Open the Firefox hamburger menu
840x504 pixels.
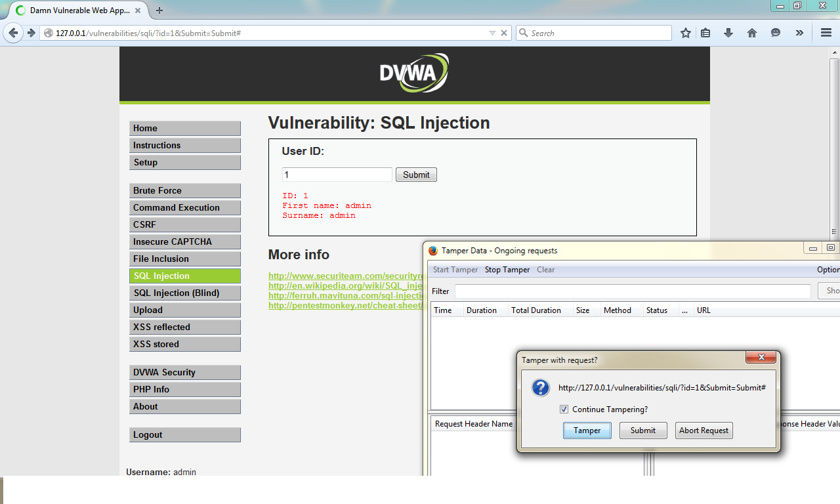(x=826, y=32)
